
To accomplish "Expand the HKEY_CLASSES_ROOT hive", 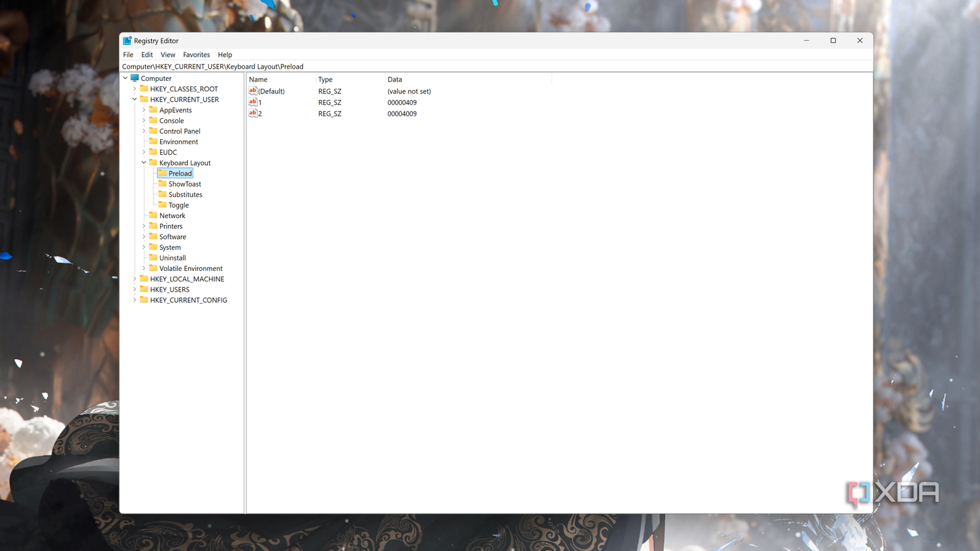I will 135,89.
